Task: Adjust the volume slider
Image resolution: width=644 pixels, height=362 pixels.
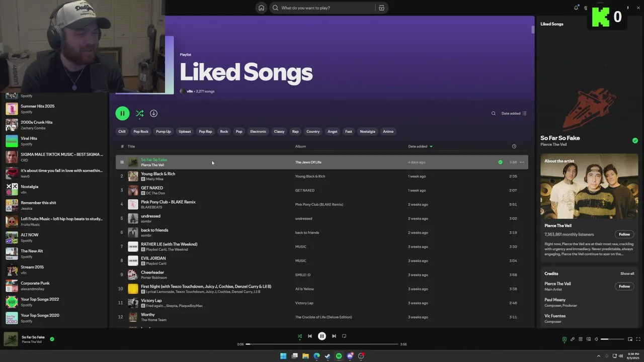Action: (x=612, y=339)
